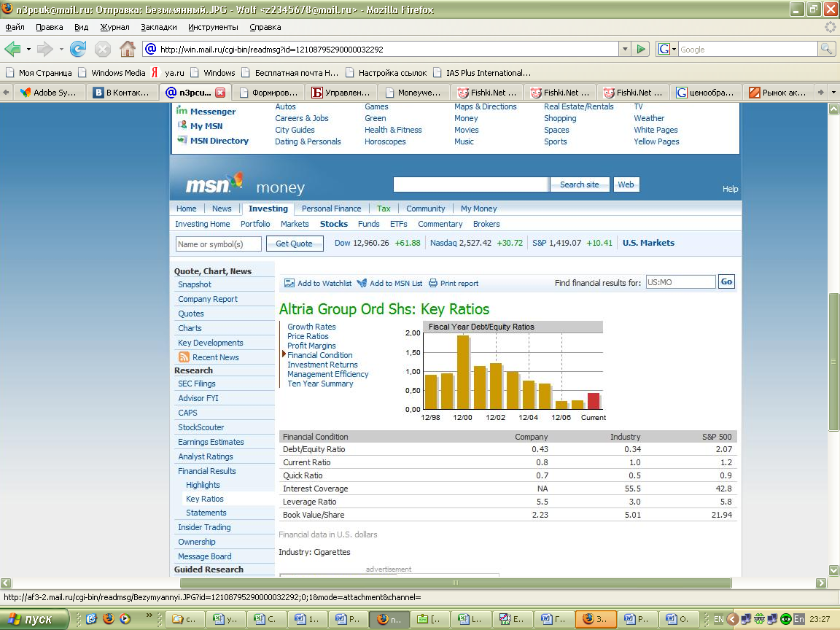The width and height of the screenshot is (840, 630).
Task: Open the Personal Finance tab
Action: click(331, 209)
